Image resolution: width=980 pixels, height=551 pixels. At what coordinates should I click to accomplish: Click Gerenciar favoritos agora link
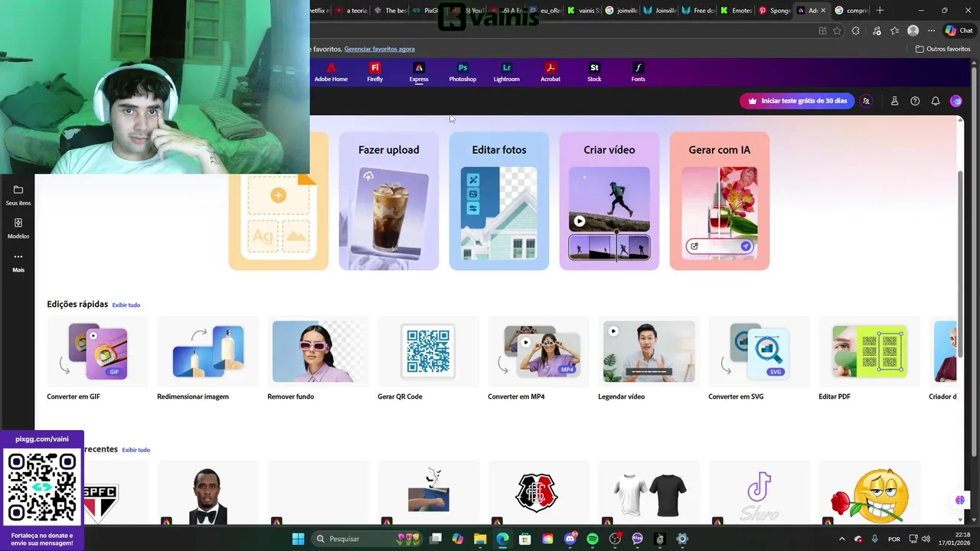(379, 49)
